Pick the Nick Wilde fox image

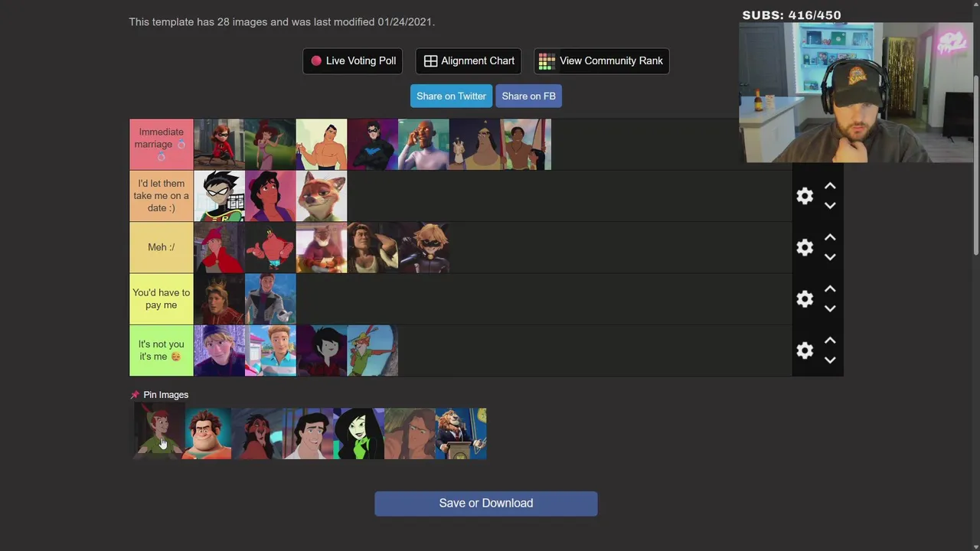coord(322,196)
